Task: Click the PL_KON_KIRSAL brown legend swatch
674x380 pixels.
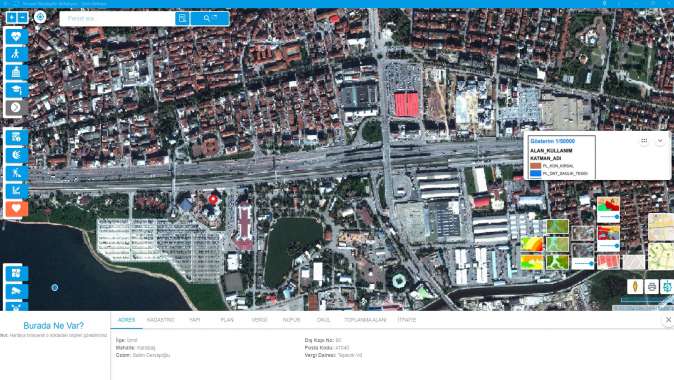Action: point(535,165)
